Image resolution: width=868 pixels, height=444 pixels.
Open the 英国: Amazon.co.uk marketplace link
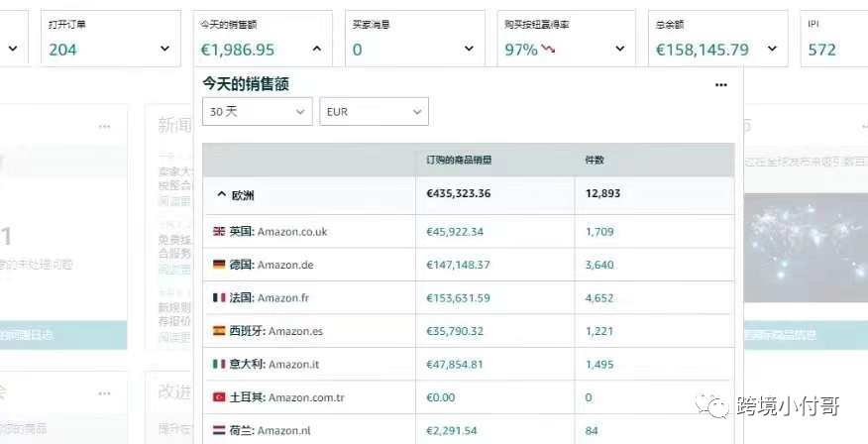[x=278, y=231]
